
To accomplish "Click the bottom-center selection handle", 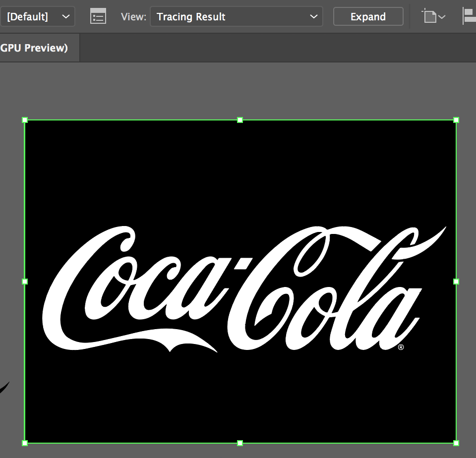I will tap(240, 443).
